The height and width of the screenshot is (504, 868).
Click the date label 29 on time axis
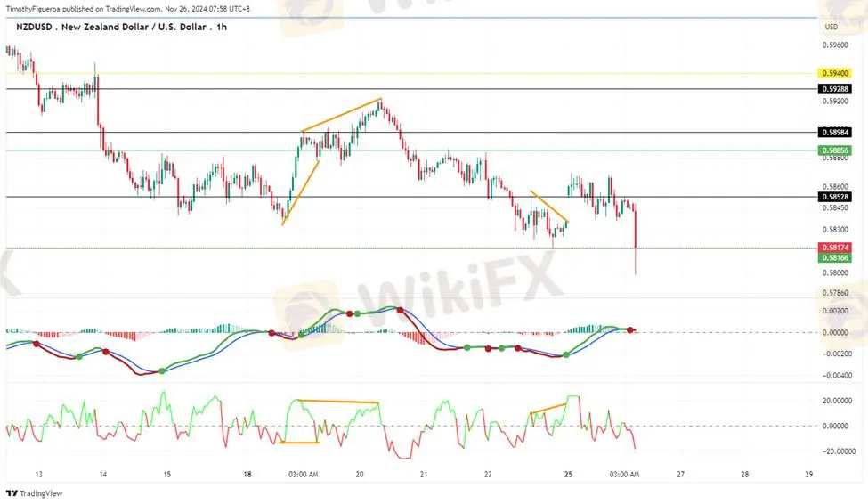coord(808,474)
